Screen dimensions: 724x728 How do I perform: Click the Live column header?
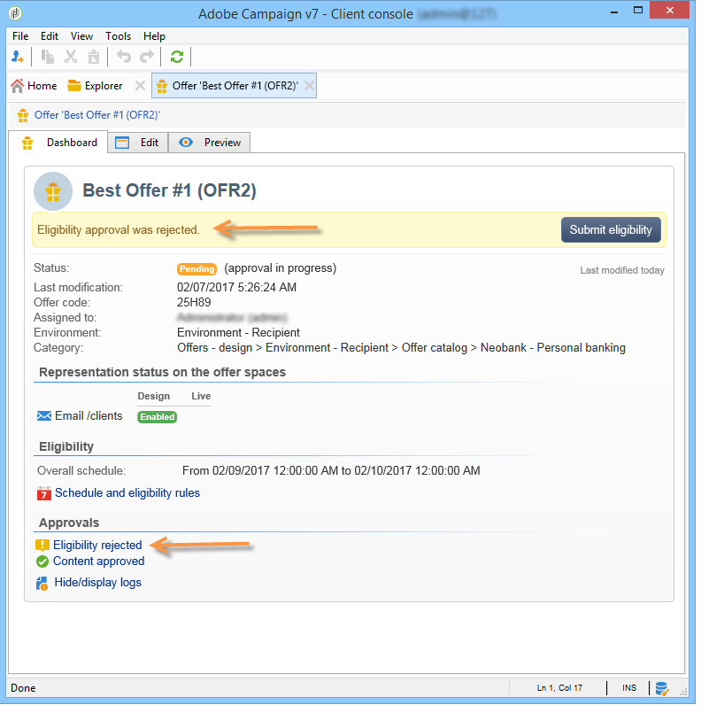[201, 396]
